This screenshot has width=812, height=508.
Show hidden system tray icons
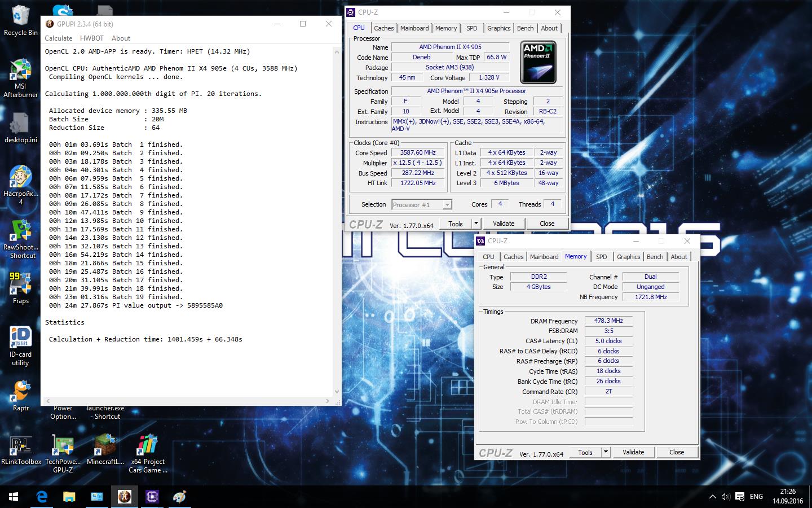point(712,497)
